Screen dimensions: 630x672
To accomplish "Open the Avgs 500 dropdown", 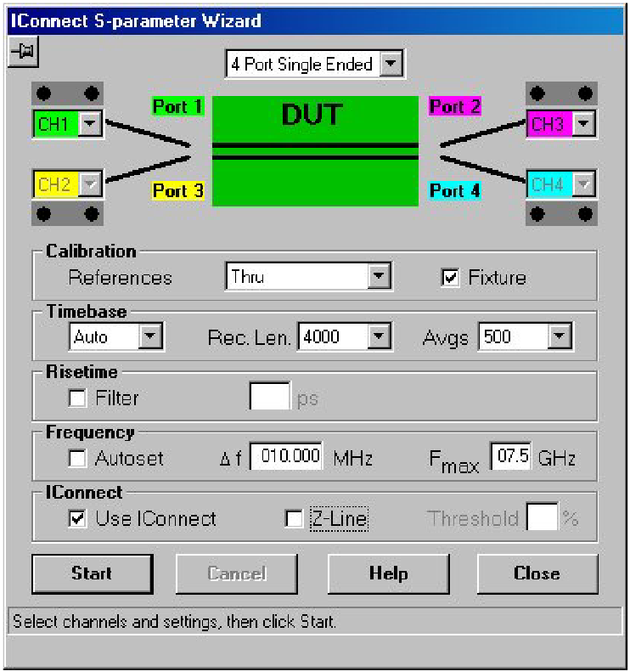I will [559, 336].
